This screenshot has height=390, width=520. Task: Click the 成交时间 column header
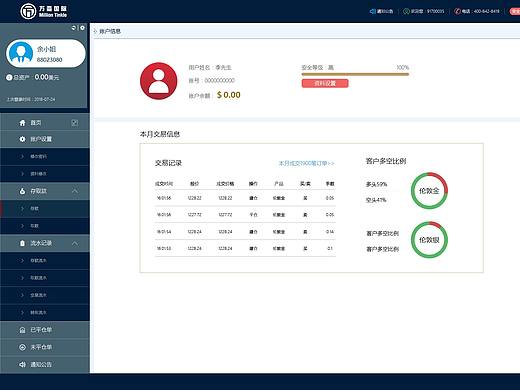tap(164, 184)
